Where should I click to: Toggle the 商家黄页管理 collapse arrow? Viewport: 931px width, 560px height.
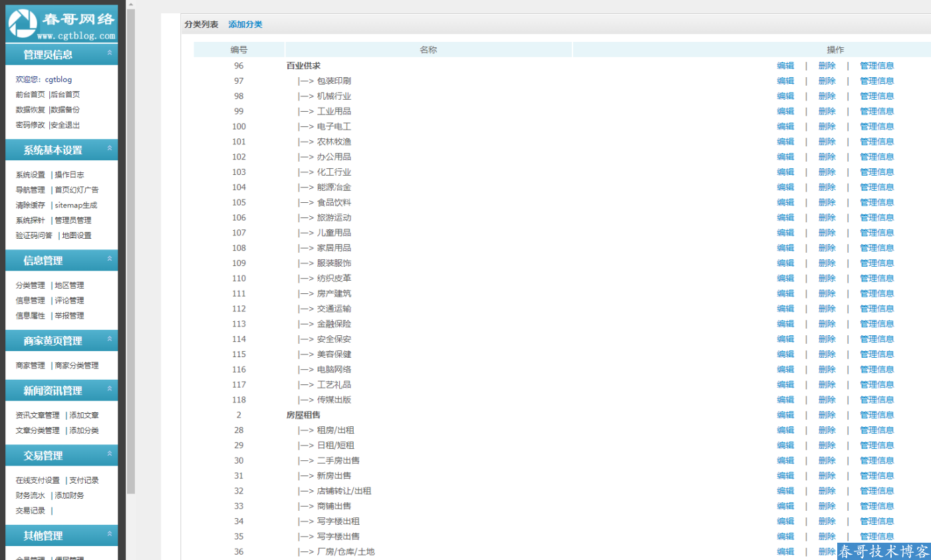tap(109, 340)
